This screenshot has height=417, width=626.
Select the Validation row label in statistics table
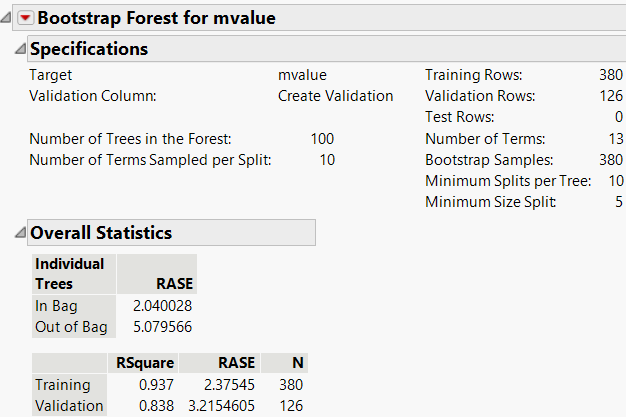(x=69, y=406)
